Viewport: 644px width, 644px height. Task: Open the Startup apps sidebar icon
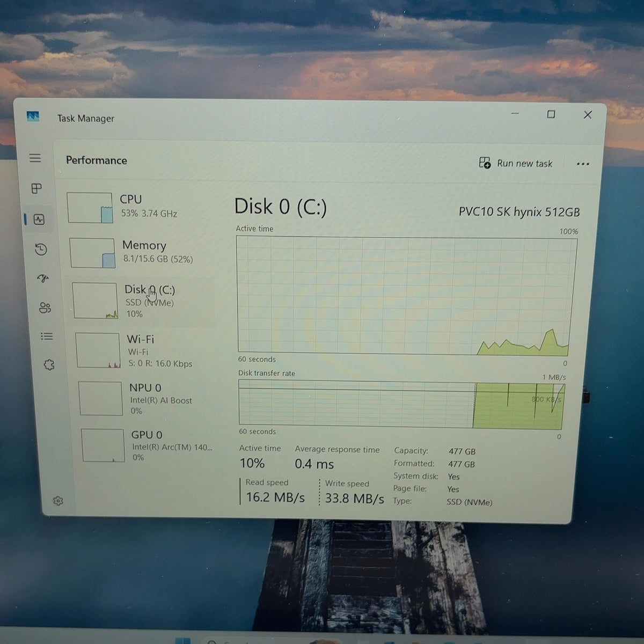43,279
